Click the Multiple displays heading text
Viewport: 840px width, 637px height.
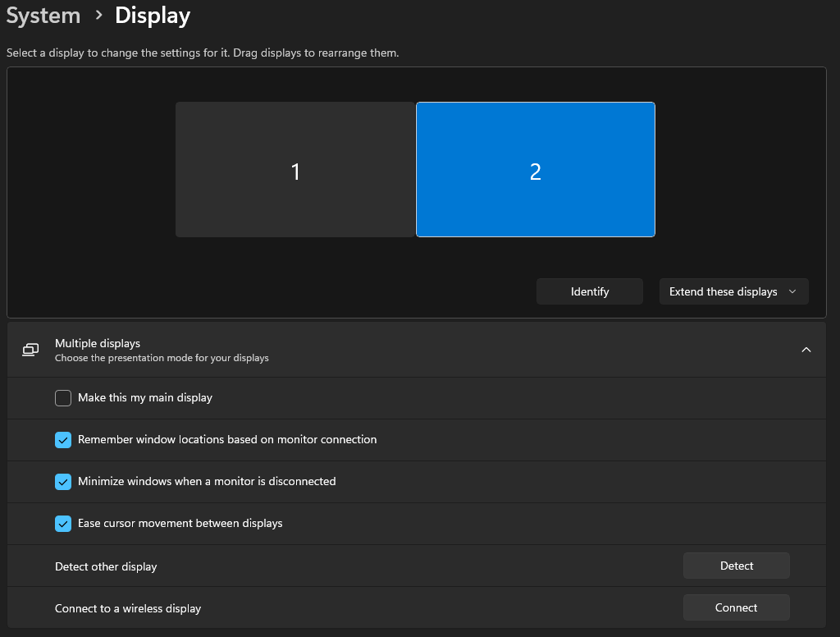coord(98,343)
